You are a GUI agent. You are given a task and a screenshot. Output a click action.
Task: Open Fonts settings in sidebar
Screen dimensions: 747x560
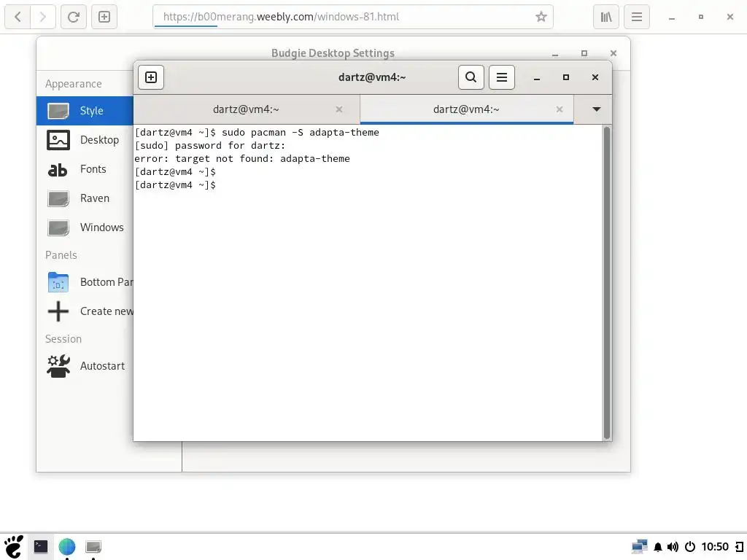[x=85, y=169]
